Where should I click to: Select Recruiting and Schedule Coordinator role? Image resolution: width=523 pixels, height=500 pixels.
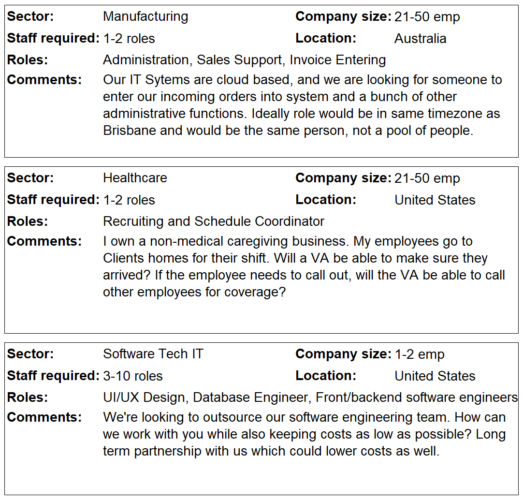coord(213,221)
